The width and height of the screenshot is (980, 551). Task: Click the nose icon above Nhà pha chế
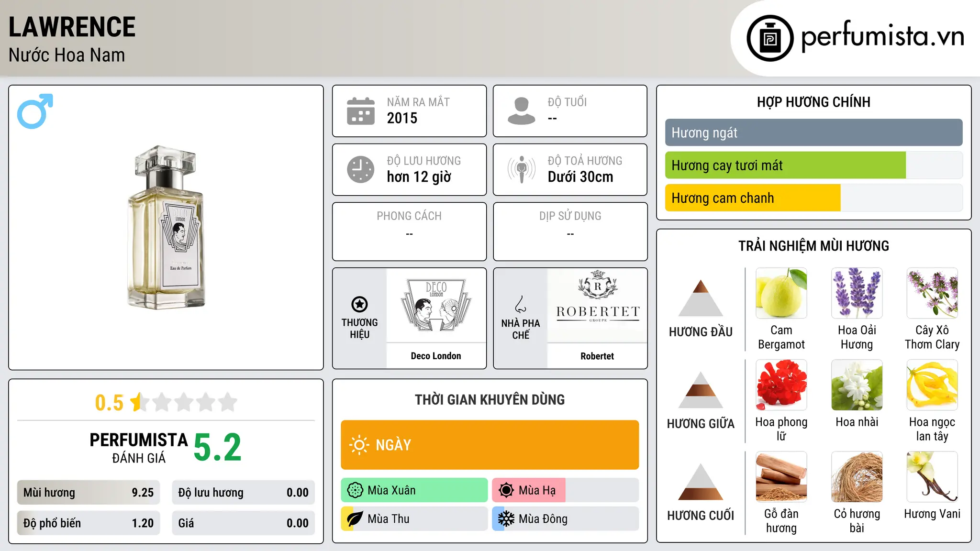click(x=520, y=304)
